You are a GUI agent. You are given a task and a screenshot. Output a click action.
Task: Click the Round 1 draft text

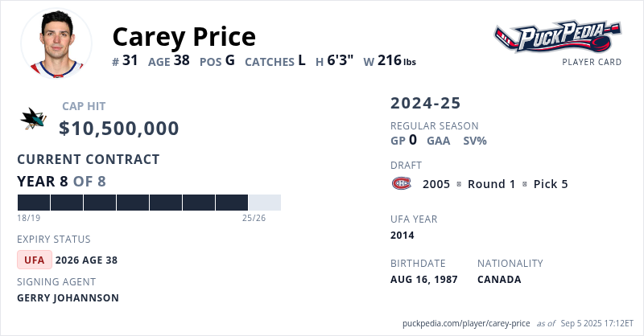pos(491,184)
